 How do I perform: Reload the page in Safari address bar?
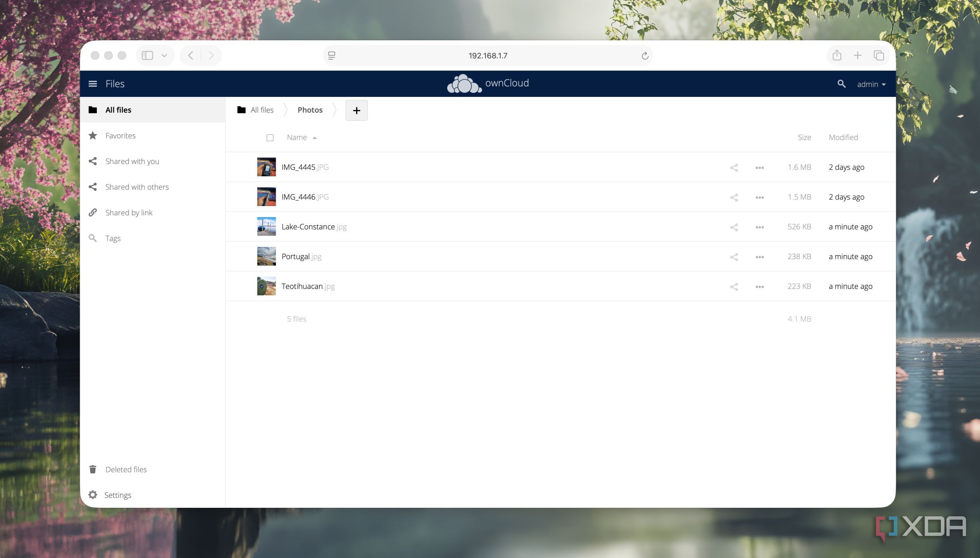pos(645,56)
